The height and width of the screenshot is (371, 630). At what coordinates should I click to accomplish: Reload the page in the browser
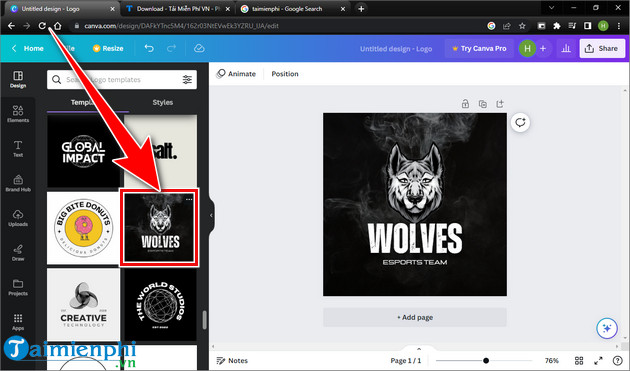(42, 26)
